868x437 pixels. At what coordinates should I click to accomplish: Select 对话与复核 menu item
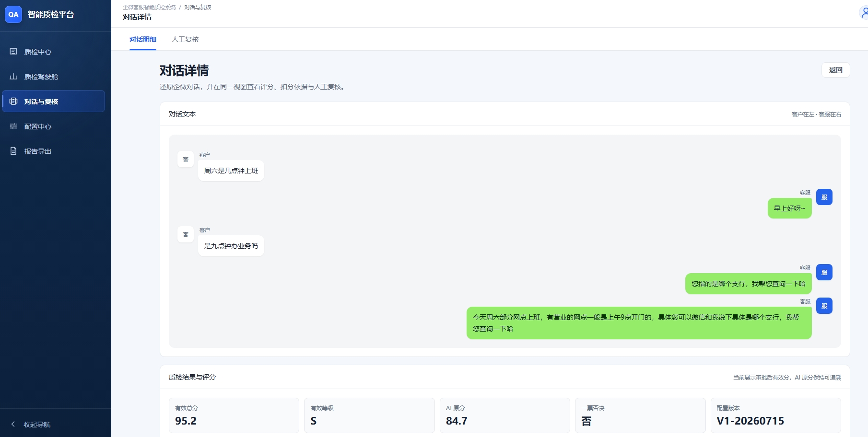[54, 101]
